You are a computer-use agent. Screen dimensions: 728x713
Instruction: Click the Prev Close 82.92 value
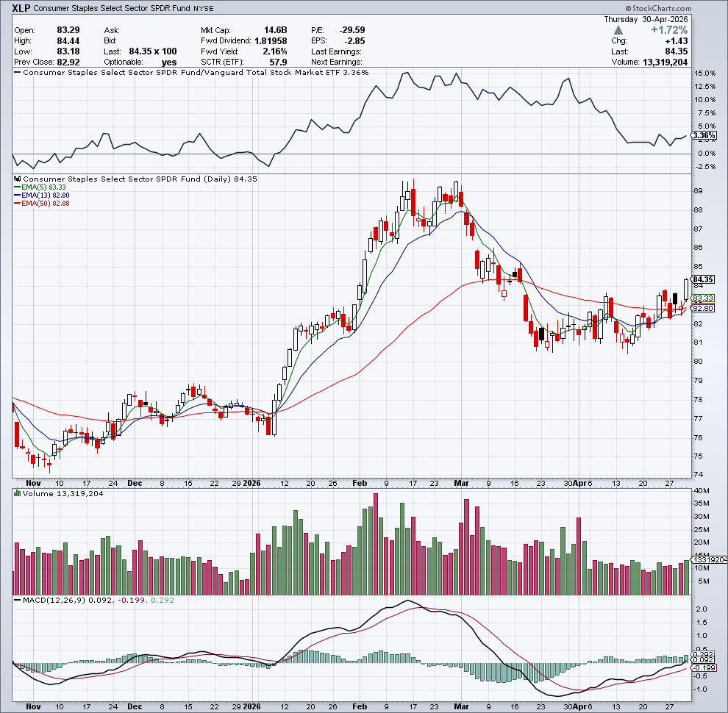(68, 62)
